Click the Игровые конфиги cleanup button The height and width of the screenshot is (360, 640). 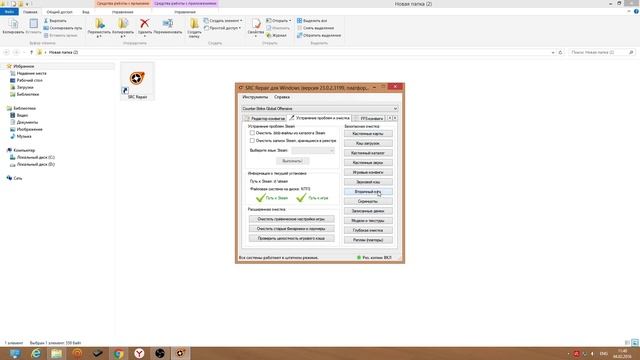tap(368, 172)
